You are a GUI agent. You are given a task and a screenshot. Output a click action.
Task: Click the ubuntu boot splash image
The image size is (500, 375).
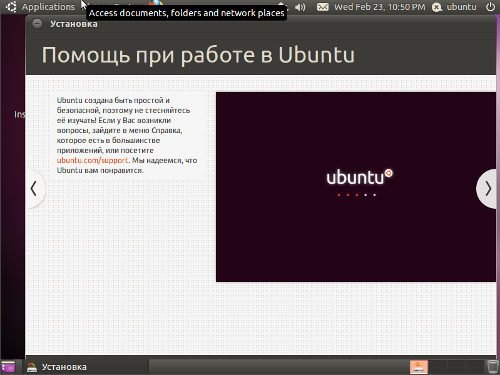coord(356,187)
